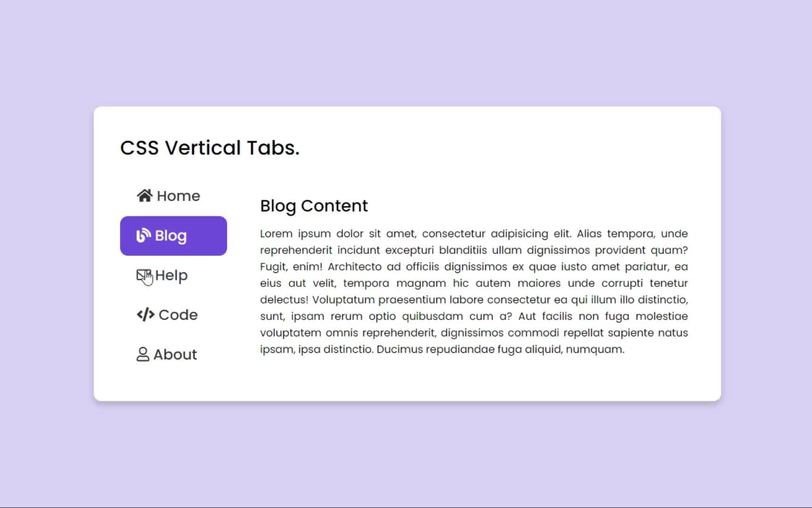Click the "CSS Vertical Tabs." title

pyautogui.click(x=210, y=148)
